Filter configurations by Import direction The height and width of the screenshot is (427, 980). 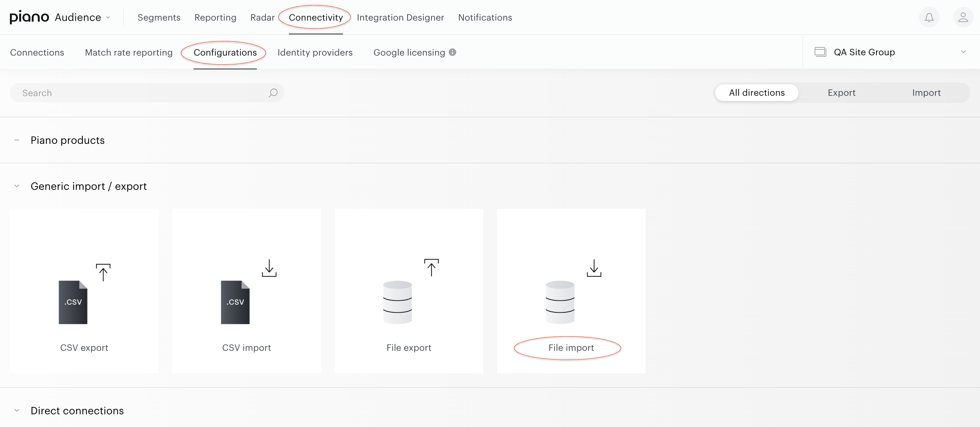[x=926, y=93]
